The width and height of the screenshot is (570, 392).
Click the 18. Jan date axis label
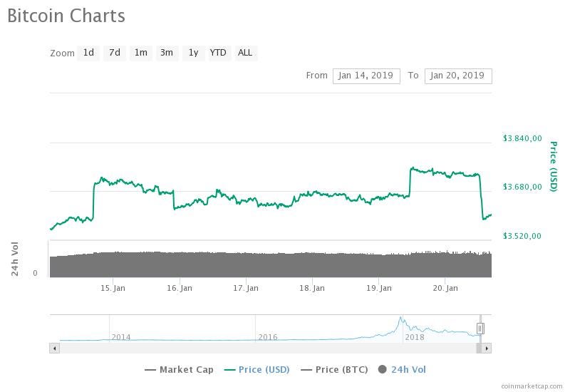pyautogui.click(x=312, y=289)
